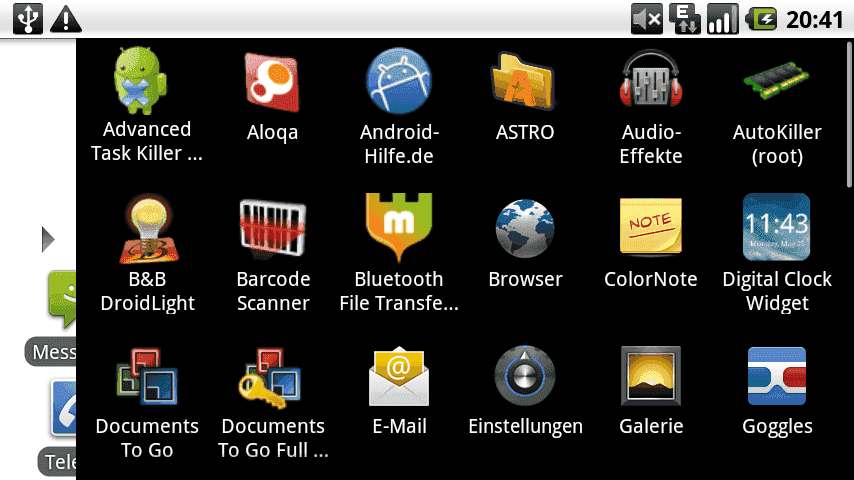Open Documents To Go Full key app

click(271, 378)
